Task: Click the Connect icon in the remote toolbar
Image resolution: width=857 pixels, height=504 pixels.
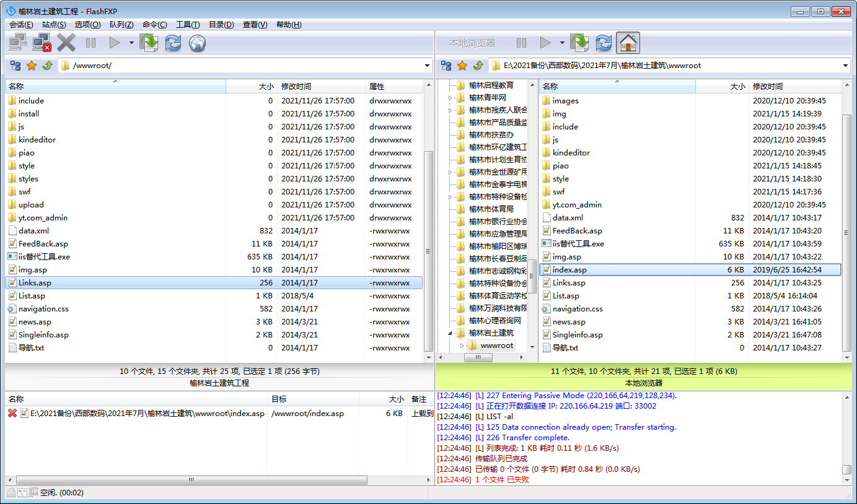Action: (x=17, y=43)
